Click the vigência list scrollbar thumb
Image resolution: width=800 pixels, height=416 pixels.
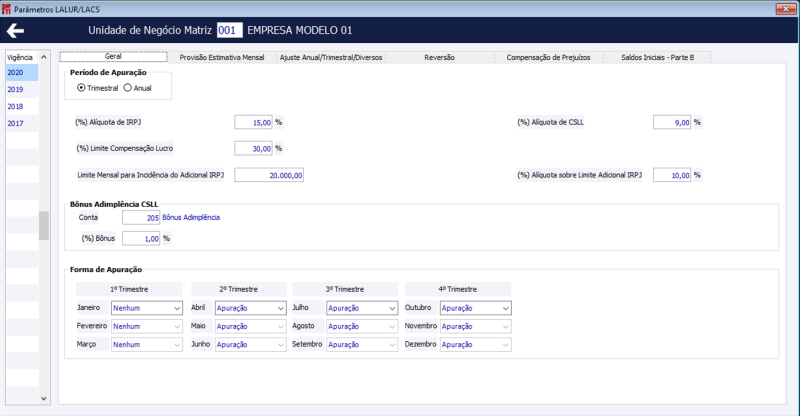(x=44, y=226)
